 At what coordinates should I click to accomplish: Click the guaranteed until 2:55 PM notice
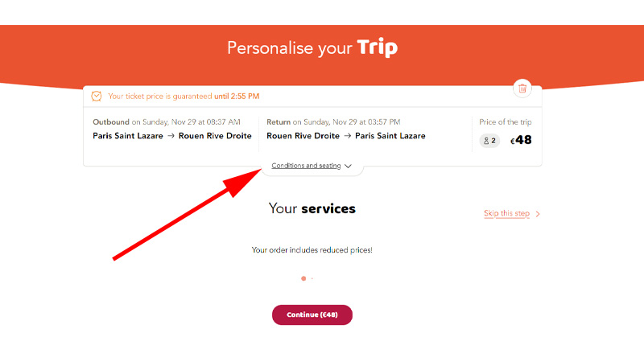click(x=184, y=96)
